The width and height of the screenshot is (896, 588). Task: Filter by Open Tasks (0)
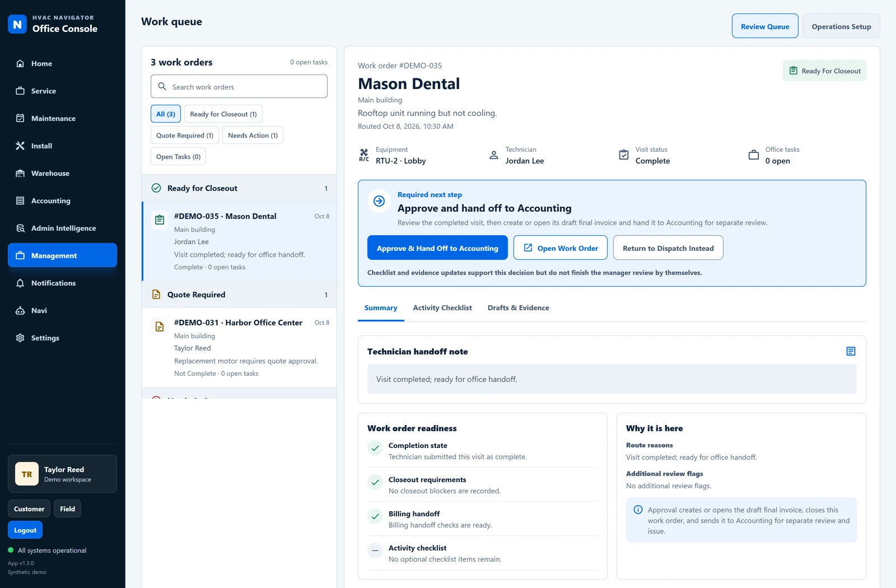(178, 156)
